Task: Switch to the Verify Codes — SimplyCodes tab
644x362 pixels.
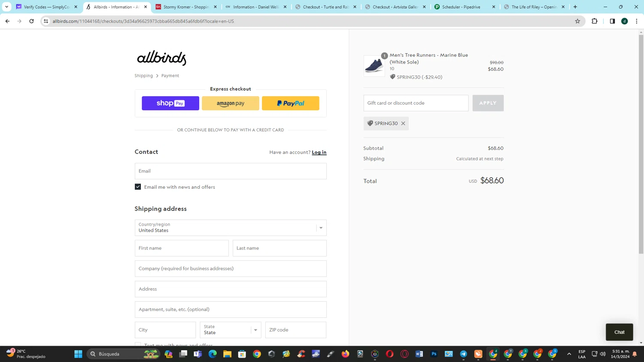Action: coord(47,7)
